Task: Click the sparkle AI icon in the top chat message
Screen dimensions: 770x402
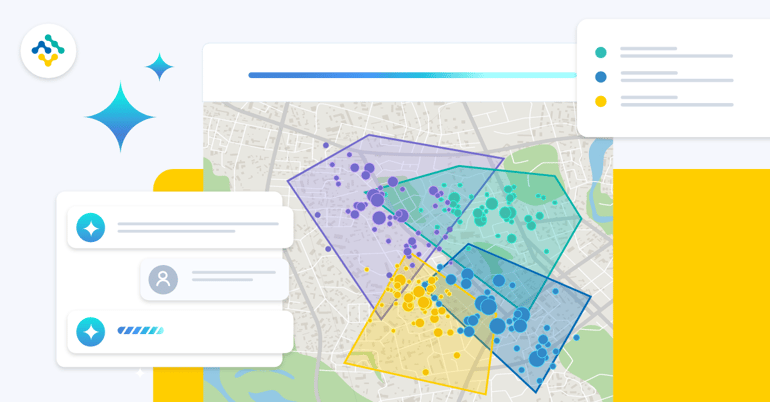Action: (91, 228)
